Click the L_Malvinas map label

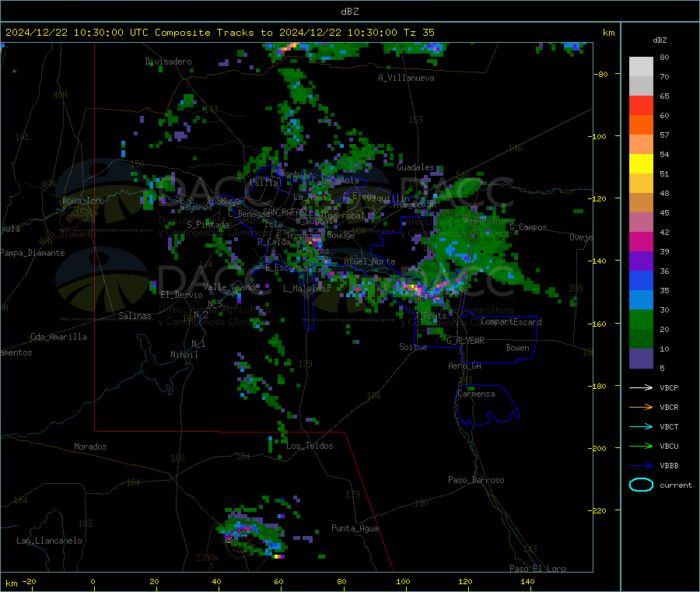pos(306,289)
